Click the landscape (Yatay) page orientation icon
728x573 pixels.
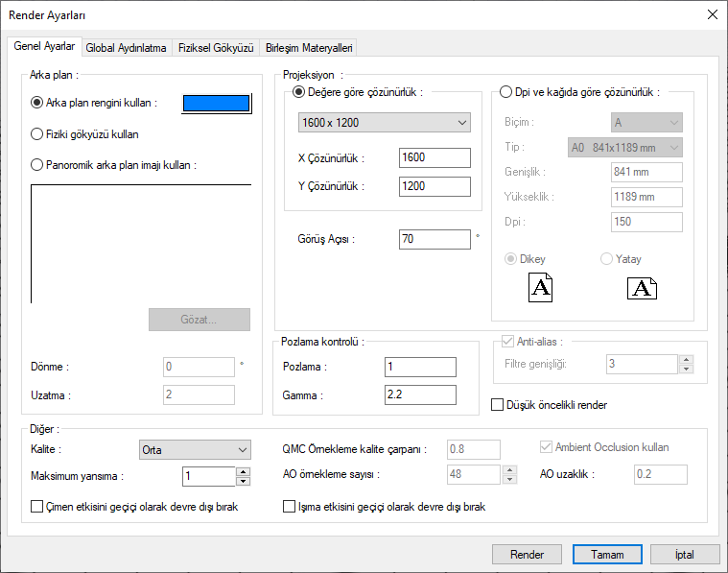[642, 287]
